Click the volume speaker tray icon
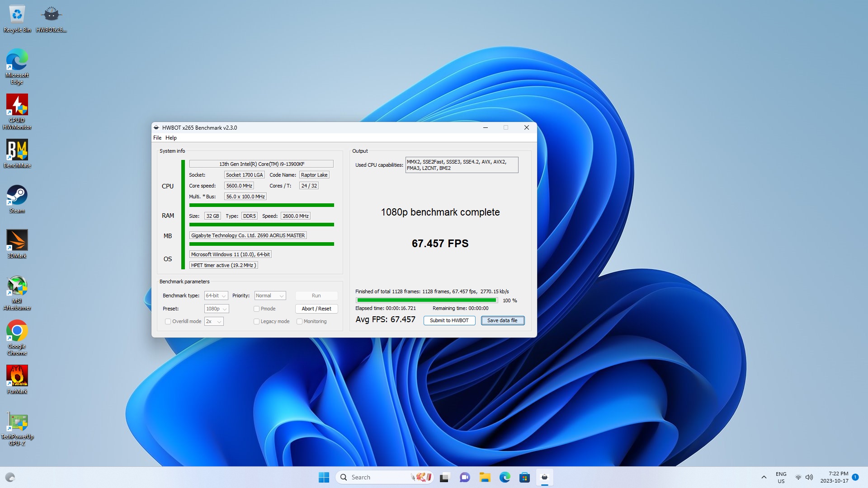The height and width of the screenshot is (488, 868). click(x=809, y=477)
